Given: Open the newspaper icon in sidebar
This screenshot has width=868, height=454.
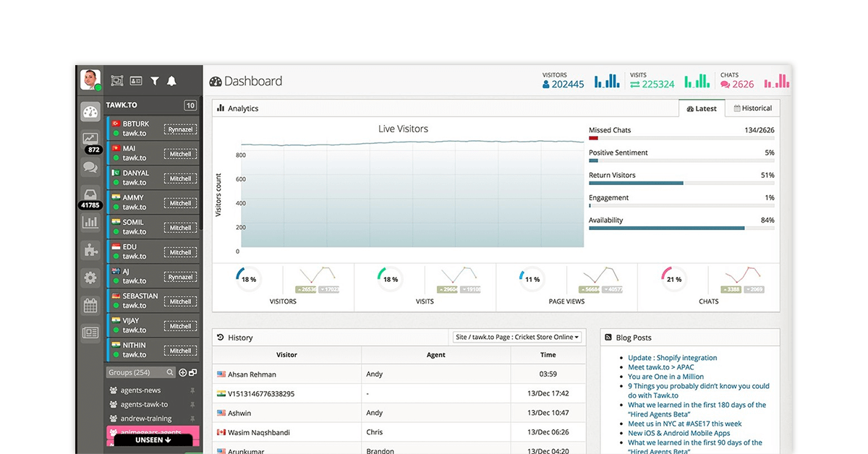Looking at the screenshot, I should (x=90, y=333).
